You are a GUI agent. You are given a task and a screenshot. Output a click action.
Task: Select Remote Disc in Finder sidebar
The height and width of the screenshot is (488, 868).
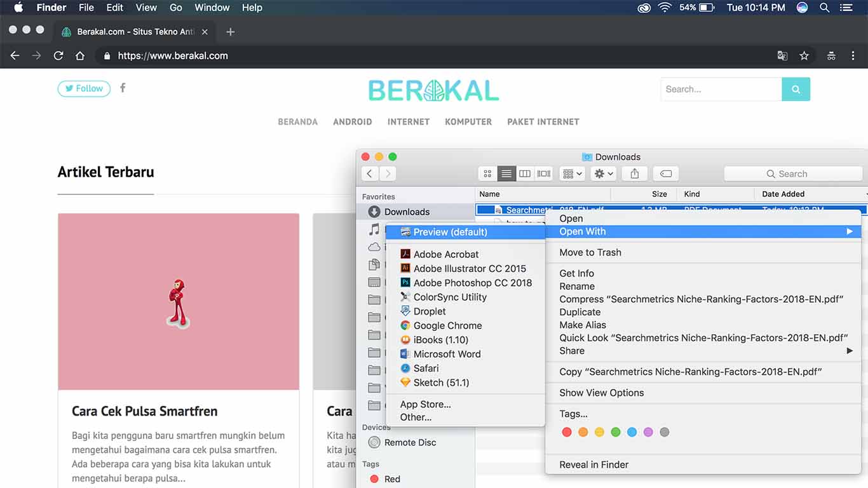coord(410,442)
